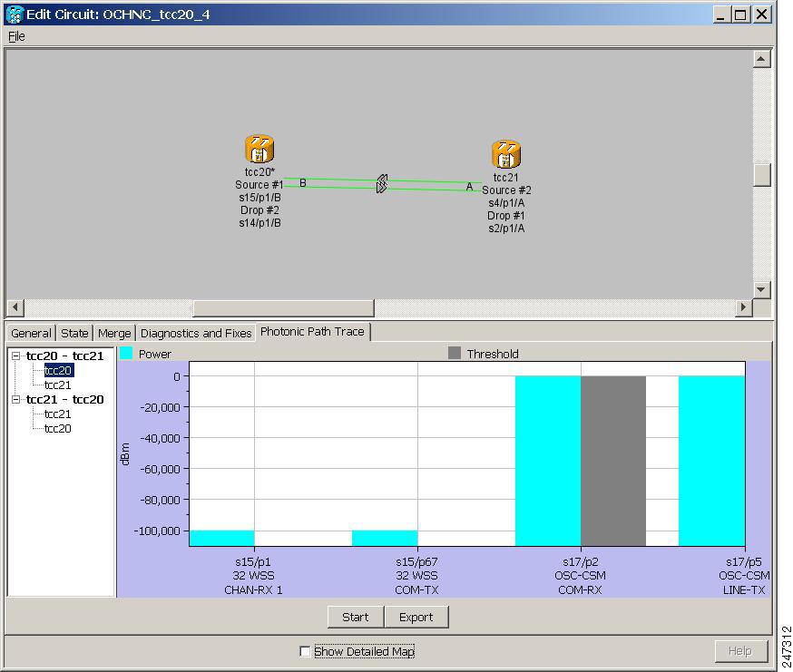Select the tcc20 - tcc21 tree branch
The height and width of the screenshot is (672, 793).
64,356
